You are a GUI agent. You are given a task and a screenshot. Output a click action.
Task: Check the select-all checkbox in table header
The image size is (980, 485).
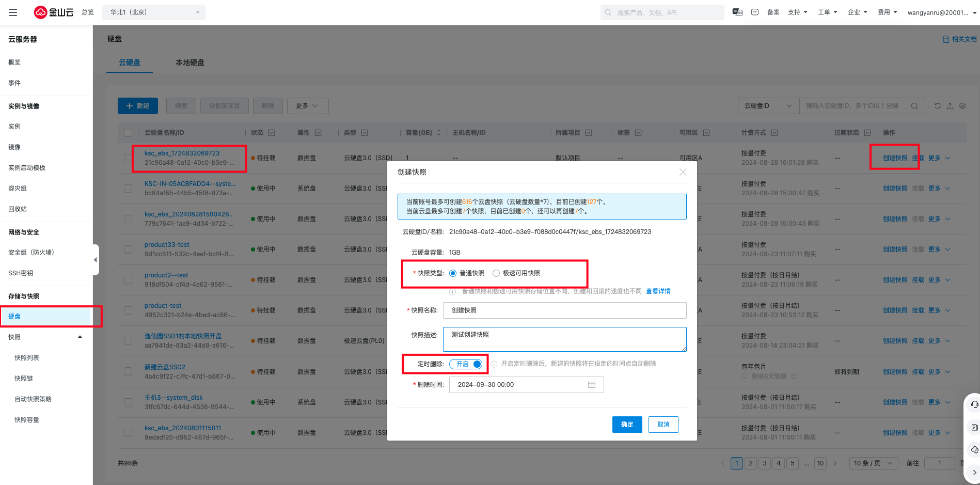click(128, 133)
